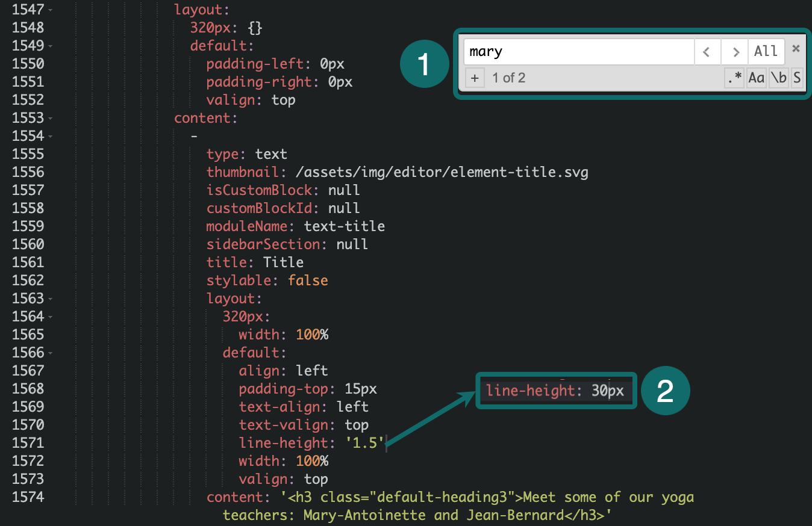The width and height of the screenshot is (812, 526).
Task: Fold the list item at line 1554
Action: [50, 137]
